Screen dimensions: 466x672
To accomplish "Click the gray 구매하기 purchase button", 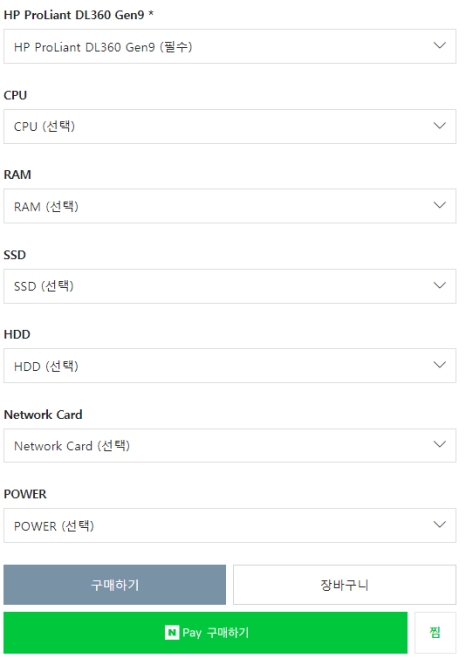I will [x=114, y=585].
